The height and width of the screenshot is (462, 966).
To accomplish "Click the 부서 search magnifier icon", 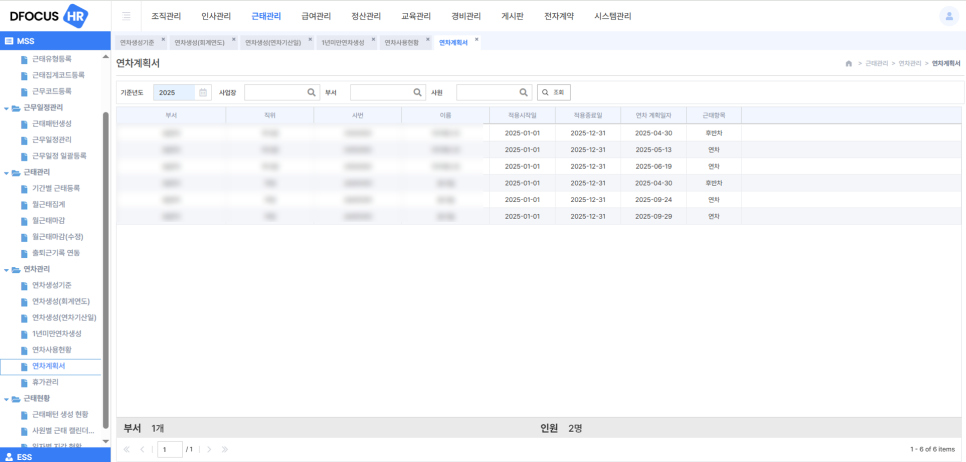I will point(418,92).
